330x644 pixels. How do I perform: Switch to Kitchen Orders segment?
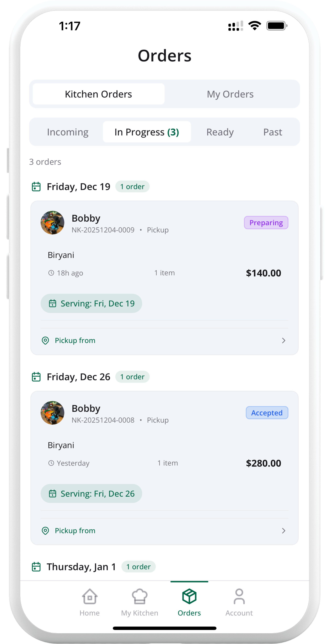click(99, 94)
